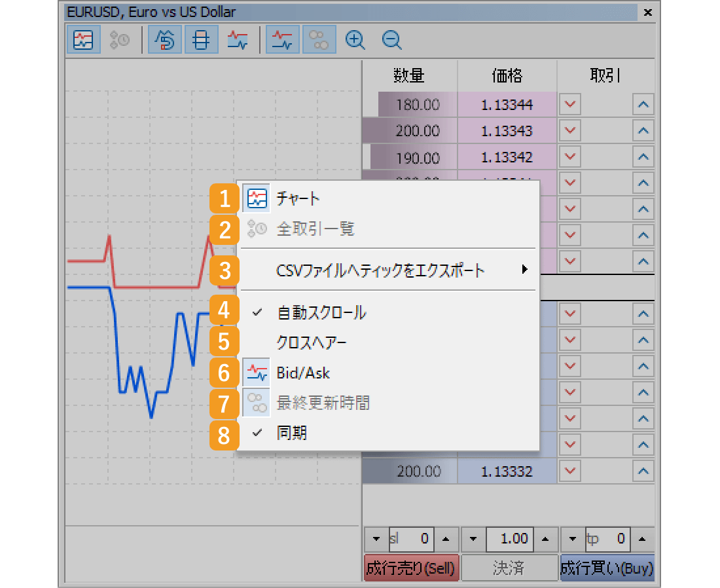Click the 成行売り(Sell) button
720x588 pixels.
[x=411, y=568]
